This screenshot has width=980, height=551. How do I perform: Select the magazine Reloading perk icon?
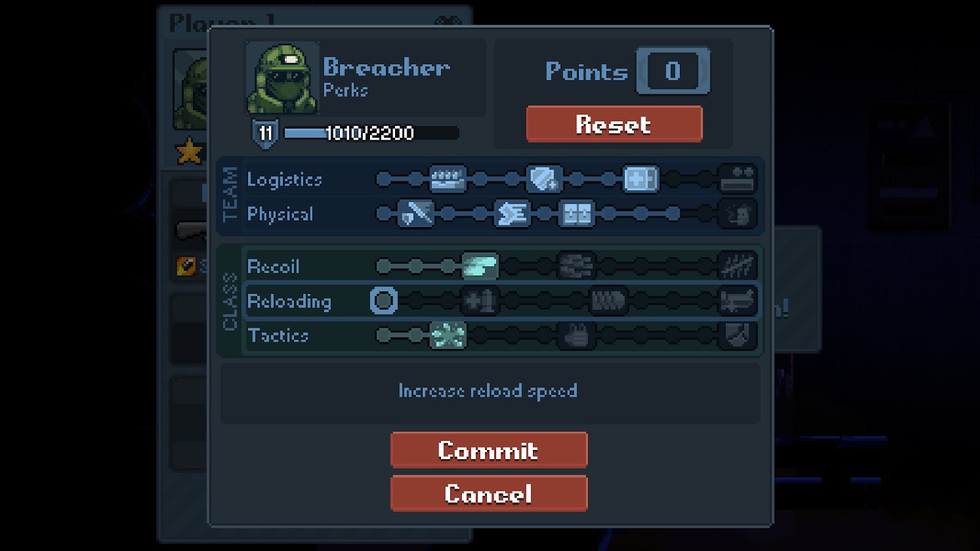point(608,301)
